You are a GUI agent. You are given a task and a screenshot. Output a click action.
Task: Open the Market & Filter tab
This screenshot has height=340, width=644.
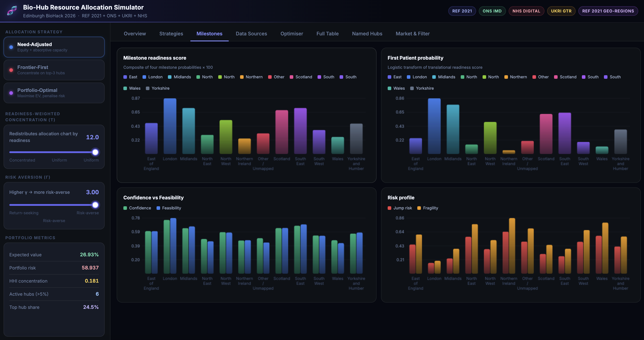click(412, 33)
